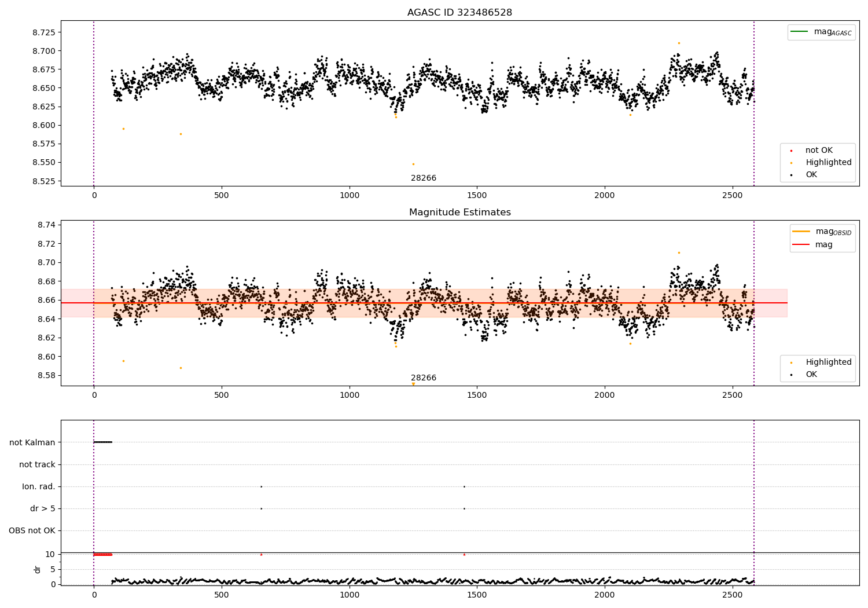Click the "Ion. rad." axis label
This screenshot has width=868, height=608.
pyautogui.click(x=38, y=486)
